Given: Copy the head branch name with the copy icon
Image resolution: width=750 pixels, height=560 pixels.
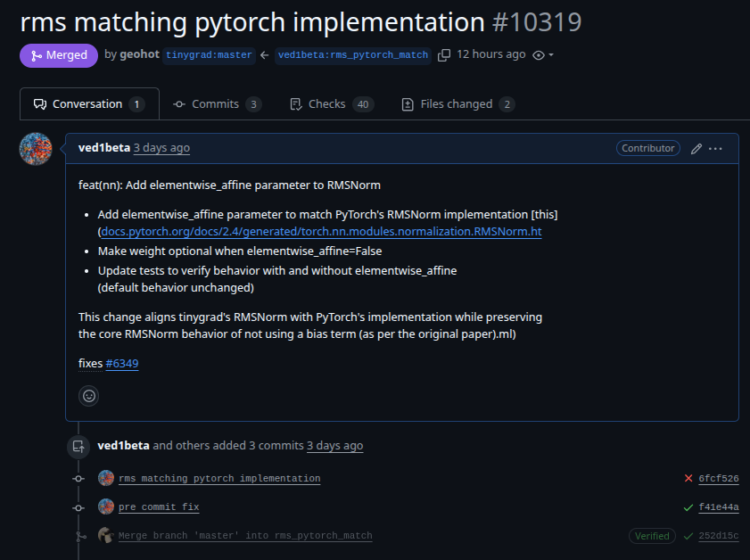Looking at the screenshot, I should (444, 55).
